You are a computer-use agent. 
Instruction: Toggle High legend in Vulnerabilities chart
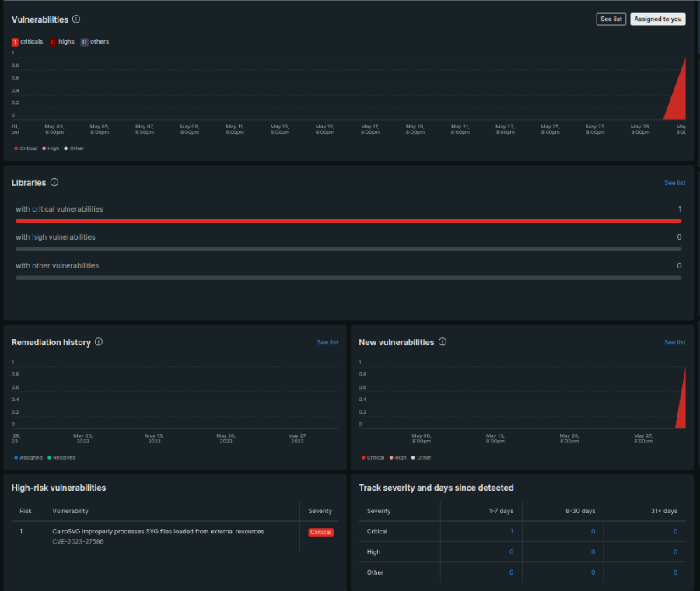[51, 149]
